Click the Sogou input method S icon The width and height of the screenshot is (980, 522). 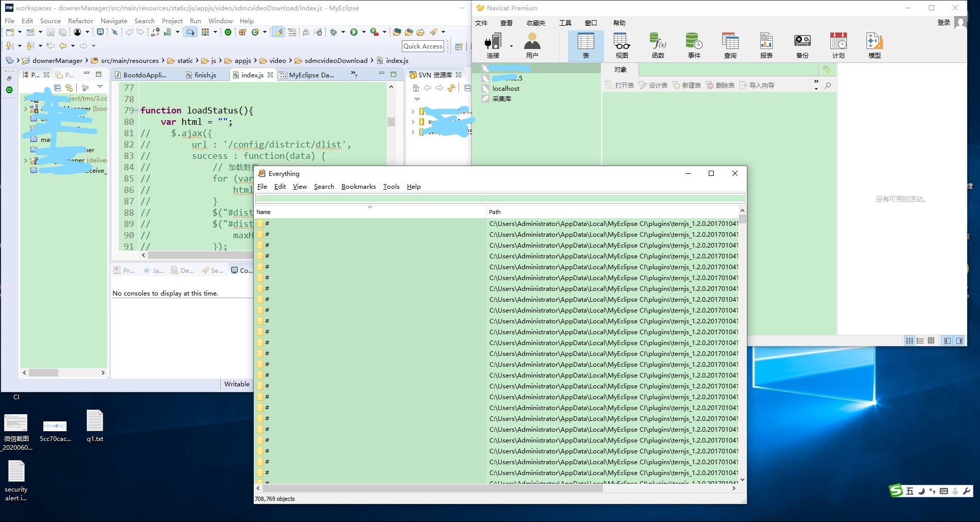[x=896, y=491]
